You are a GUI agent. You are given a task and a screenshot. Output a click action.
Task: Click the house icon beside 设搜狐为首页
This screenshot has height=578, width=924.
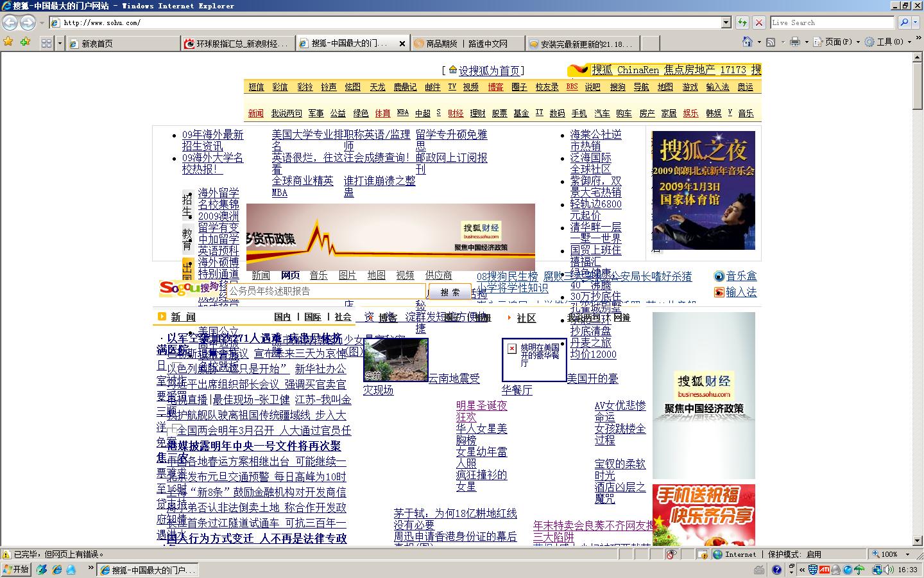click(453, 70)
